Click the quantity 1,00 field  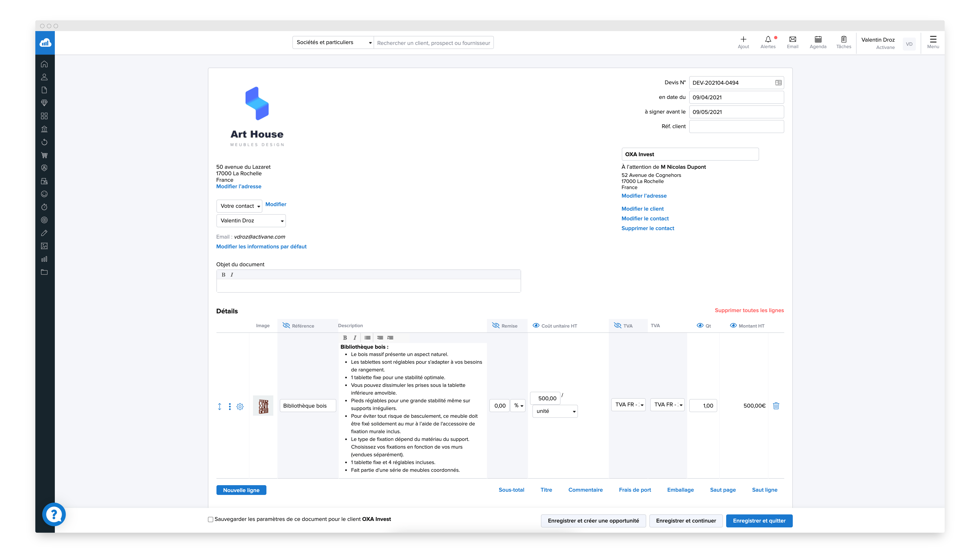[703, 406]
